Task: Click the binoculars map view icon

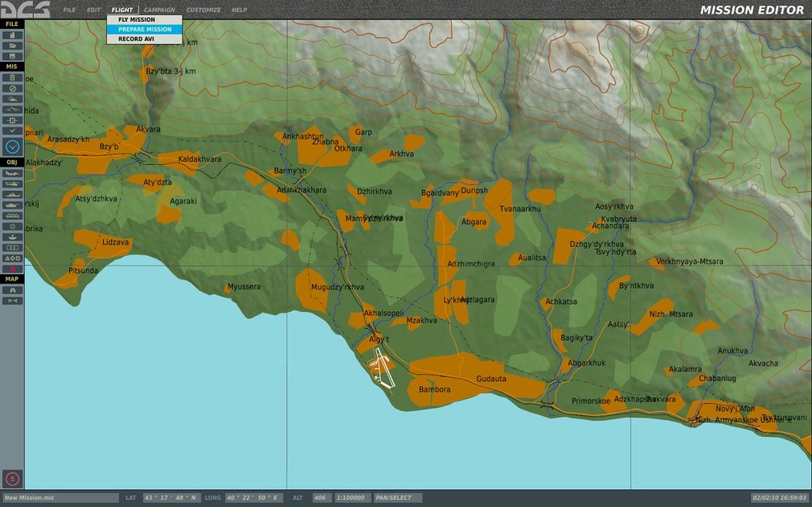Action: coord(12,290)
